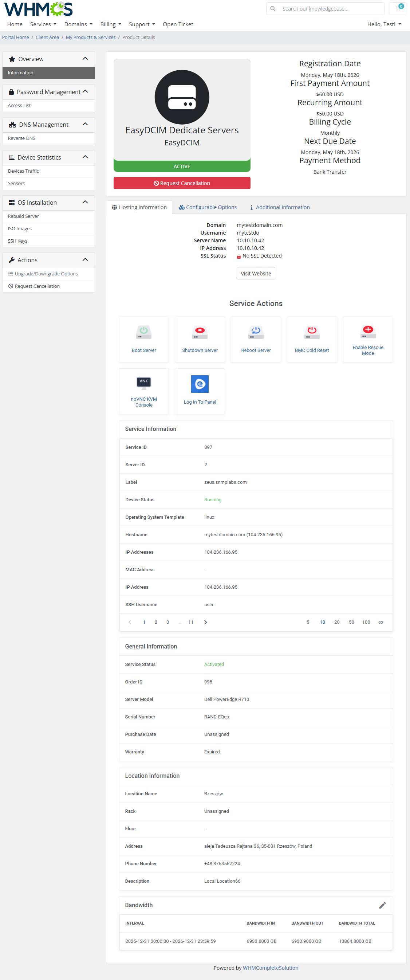Viewport: 410px width, 980px height.
Task: Go to next page arrow in Service Information
Action: click(205, 622)
